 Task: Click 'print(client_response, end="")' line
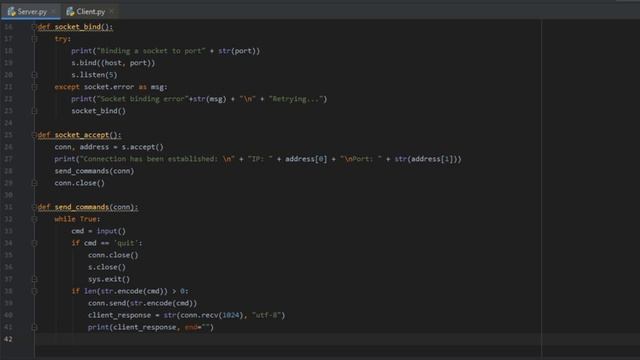point(151,327)
